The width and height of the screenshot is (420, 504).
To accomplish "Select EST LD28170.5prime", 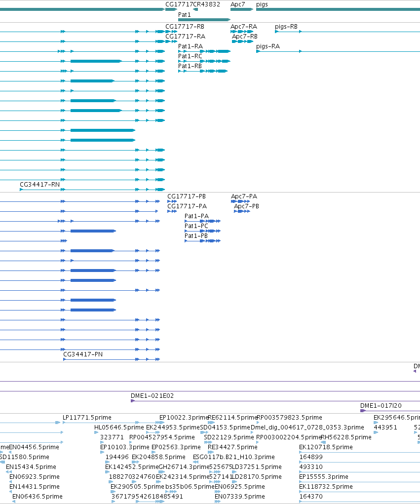I will tap(257, 477).
